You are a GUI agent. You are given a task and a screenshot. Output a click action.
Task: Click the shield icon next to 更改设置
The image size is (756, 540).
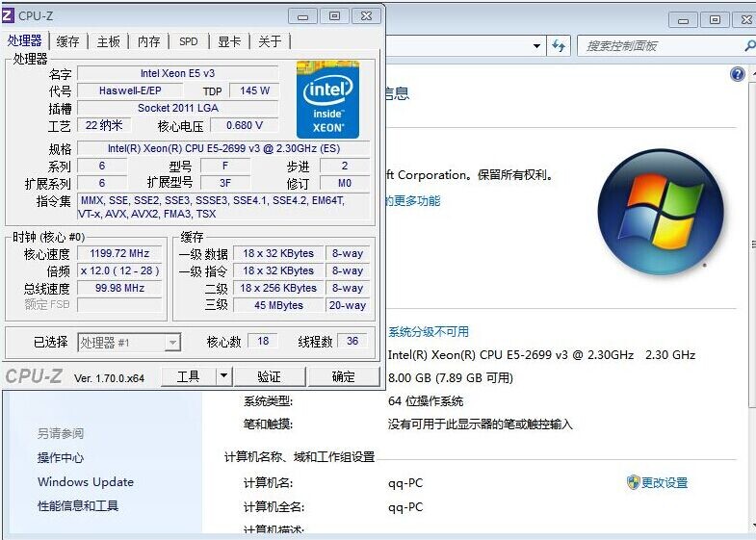pyautogui.click(x=633, y=482)
